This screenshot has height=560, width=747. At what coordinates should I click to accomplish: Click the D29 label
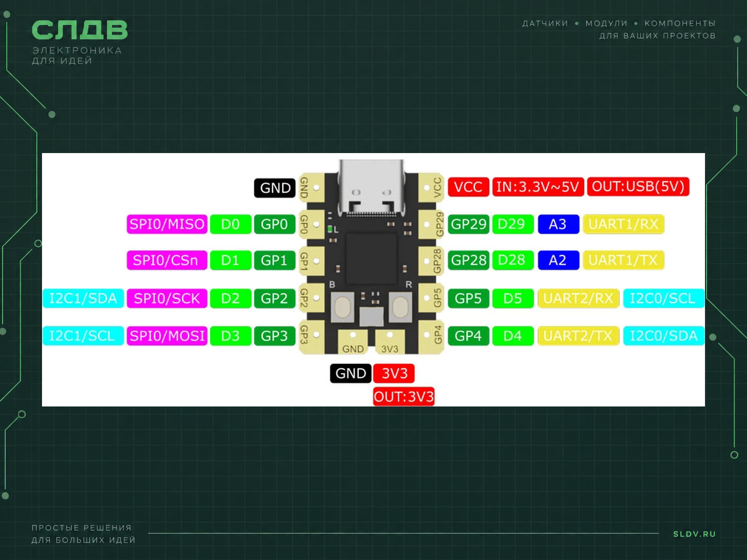click(512, 224)
